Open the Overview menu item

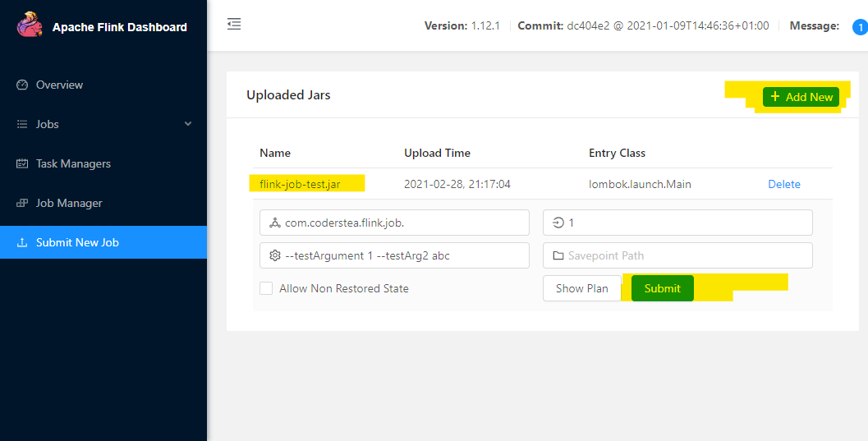click(x=59, y=85)
